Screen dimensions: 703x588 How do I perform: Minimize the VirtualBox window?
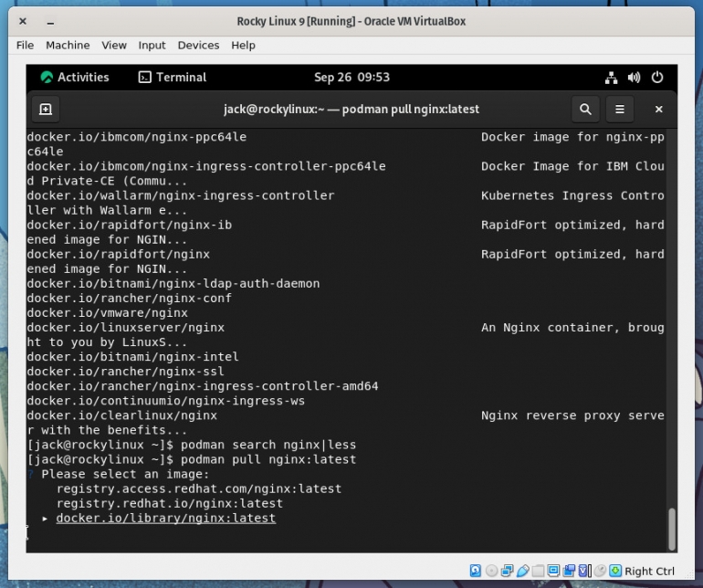(x=50, y=22)
